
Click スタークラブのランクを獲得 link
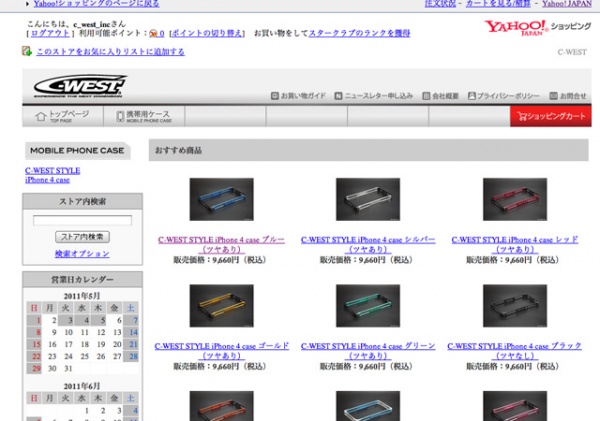[x=359, y=33]
